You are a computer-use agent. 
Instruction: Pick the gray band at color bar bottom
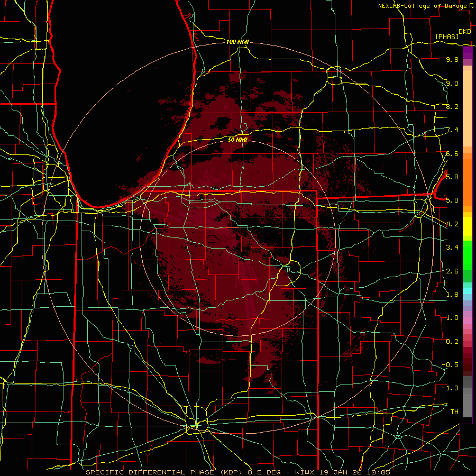pyautogui.click(x=467, y=402)
